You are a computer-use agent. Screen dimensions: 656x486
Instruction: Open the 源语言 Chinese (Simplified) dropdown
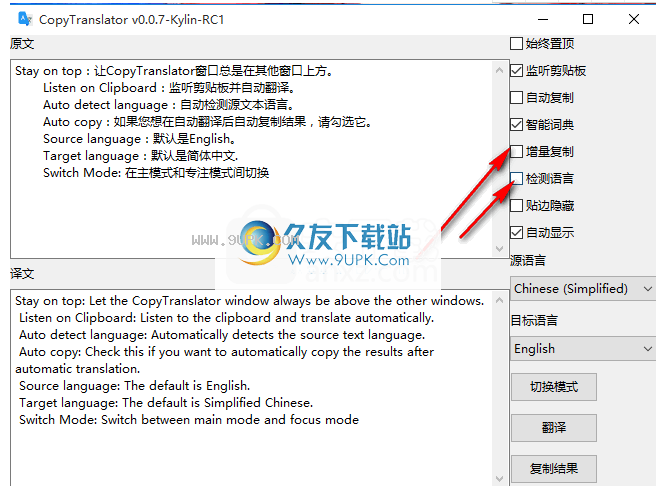(583, 289)
